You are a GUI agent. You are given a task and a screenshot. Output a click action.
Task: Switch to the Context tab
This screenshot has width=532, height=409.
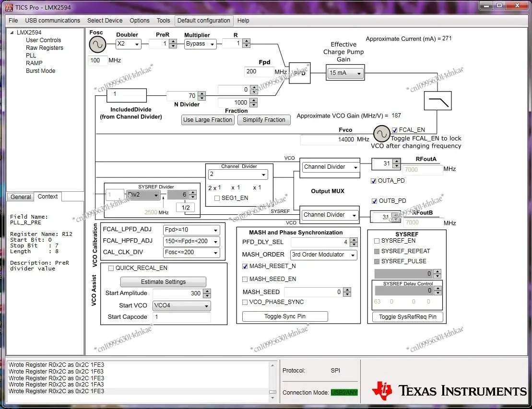pos(47,197)
